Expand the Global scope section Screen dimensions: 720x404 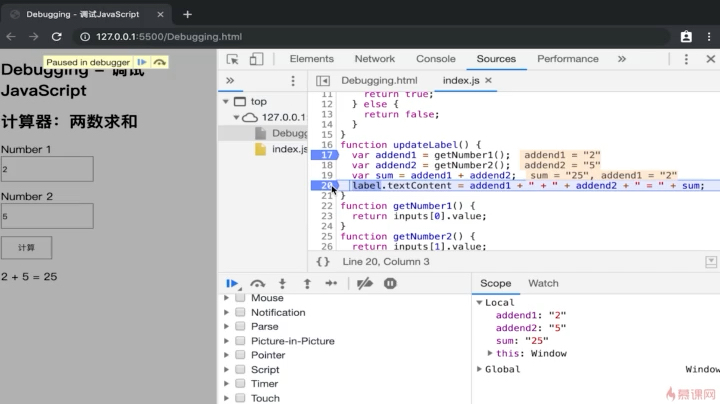pos(480,369)
